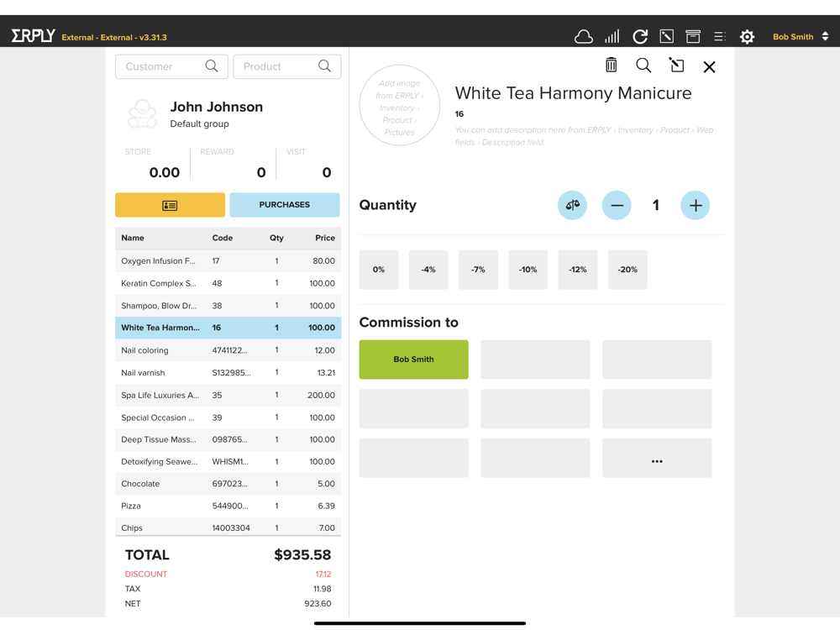
Task: Decrease quantity with minus button
Action: 617,205
